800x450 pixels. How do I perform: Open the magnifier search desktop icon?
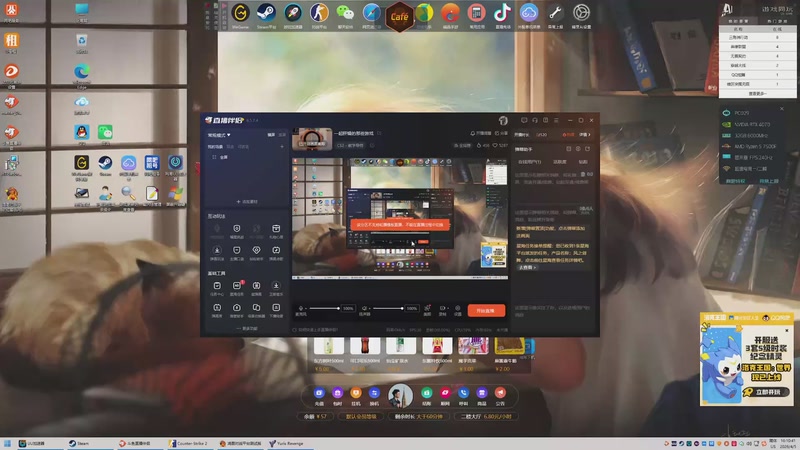pos(128,193)
